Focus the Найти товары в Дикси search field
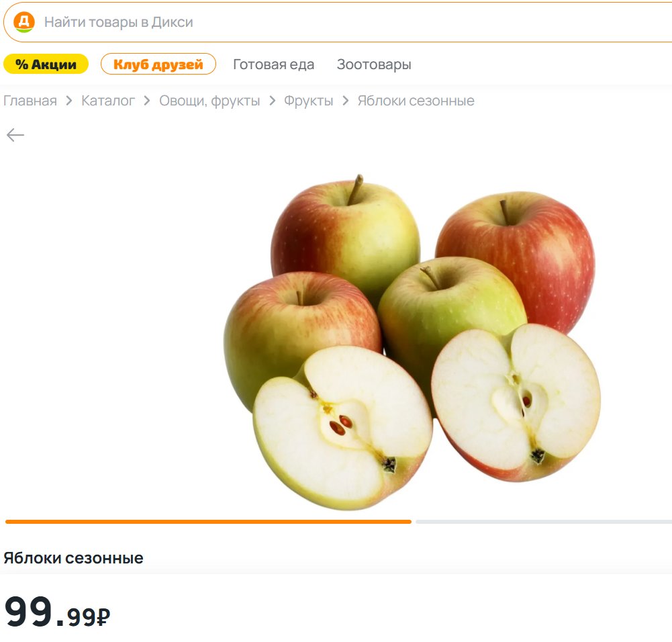672x642 pixels. (x=338, y=22)
